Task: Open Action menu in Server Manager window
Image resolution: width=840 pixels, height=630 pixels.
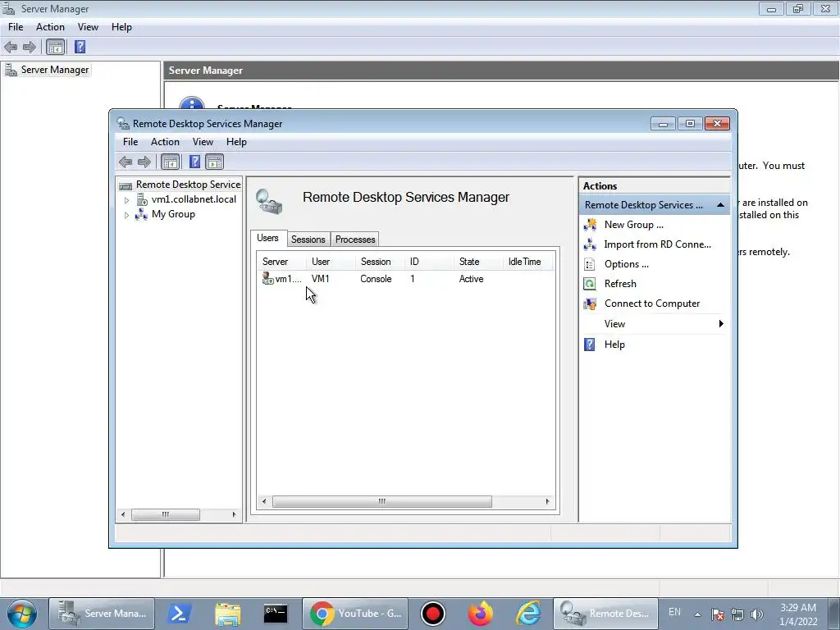Action: [x=50, y=27]
